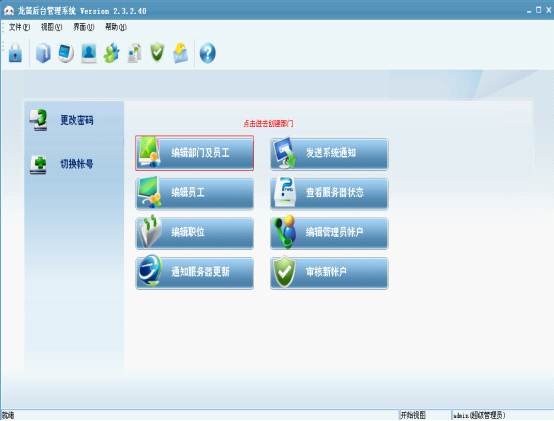Screen dimensions: 554x421
Task: Click the green shield checkmark toolbar icon
Action: pyautogui.click(x=157, y=53)
